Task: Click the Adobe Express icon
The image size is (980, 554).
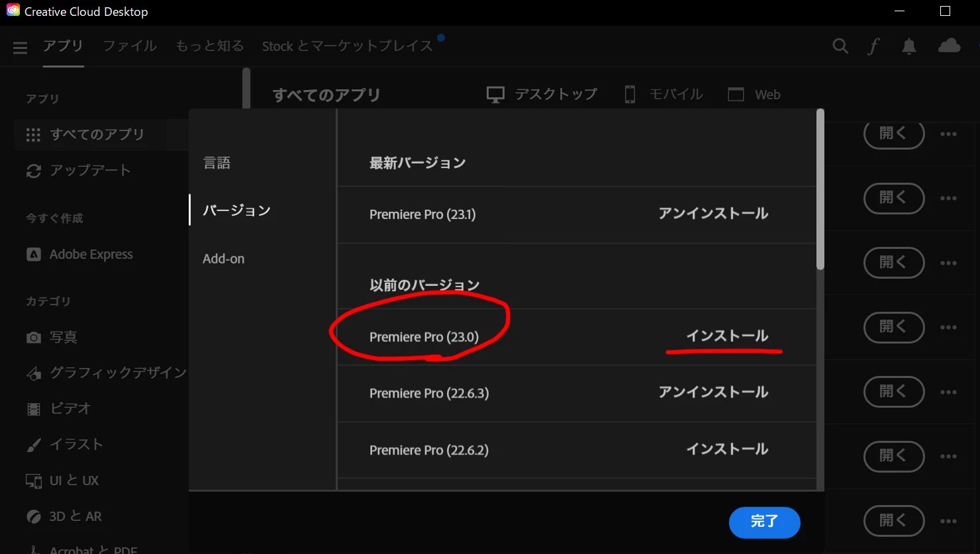Action: click(x=33, y=254)
